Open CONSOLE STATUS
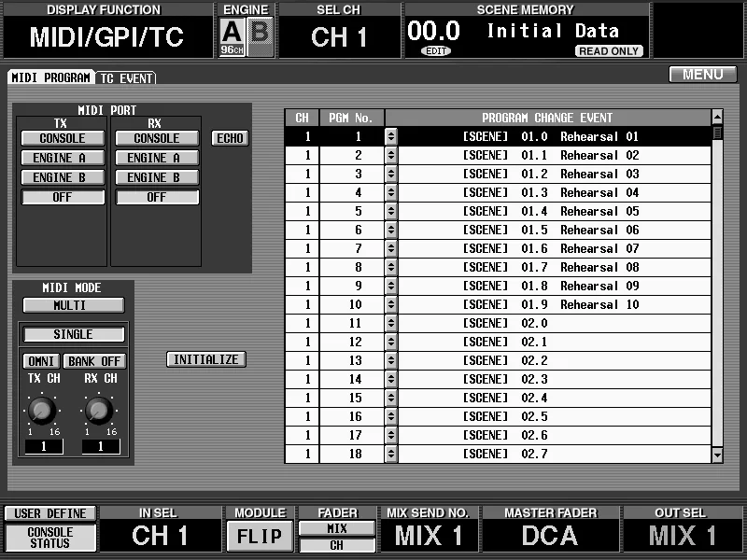The image size is (747, 560). (x=50, y=538)
